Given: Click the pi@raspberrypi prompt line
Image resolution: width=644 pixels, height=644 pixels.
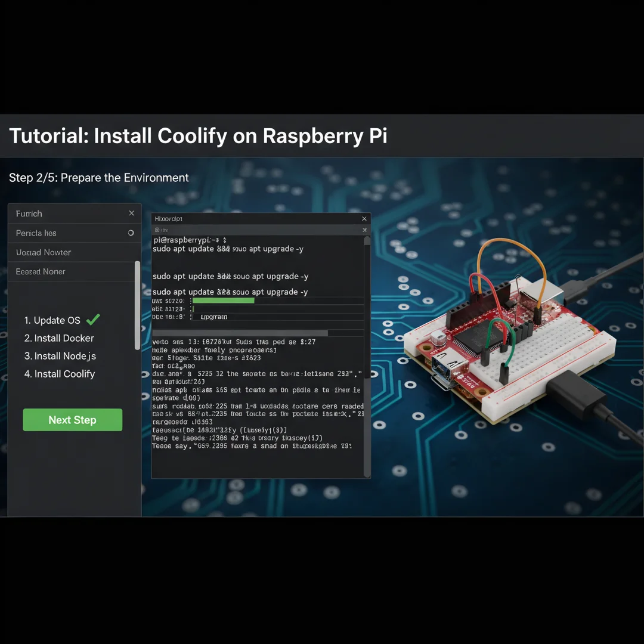Looking at the screenshot, I should click(190, 240).
